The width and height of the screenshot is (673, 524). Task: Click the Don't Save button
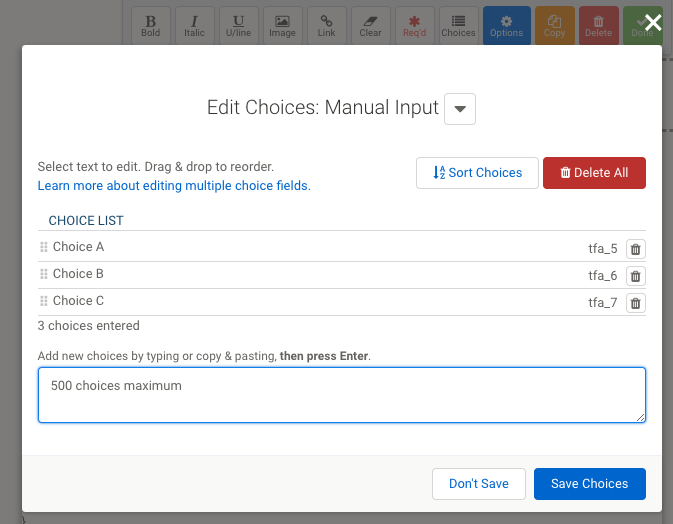pos(479,484)
